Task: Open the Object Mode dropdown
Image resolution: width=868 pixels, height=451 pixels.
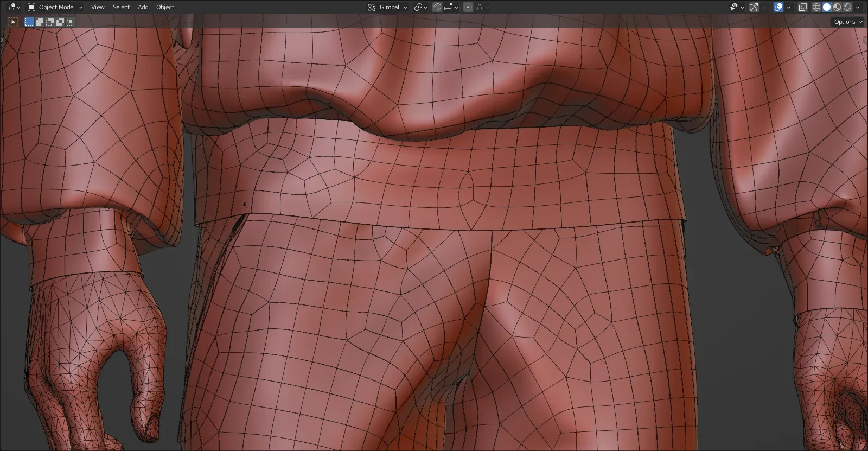Action: coord(55,7)
